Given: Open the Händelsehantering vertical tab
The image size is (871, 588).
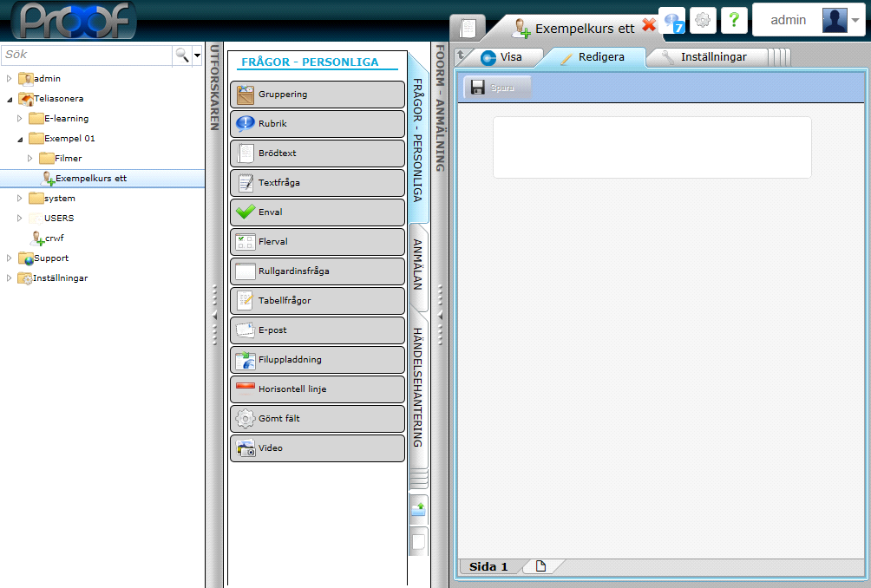Looking at the screenshot, I should pos(418,387).
